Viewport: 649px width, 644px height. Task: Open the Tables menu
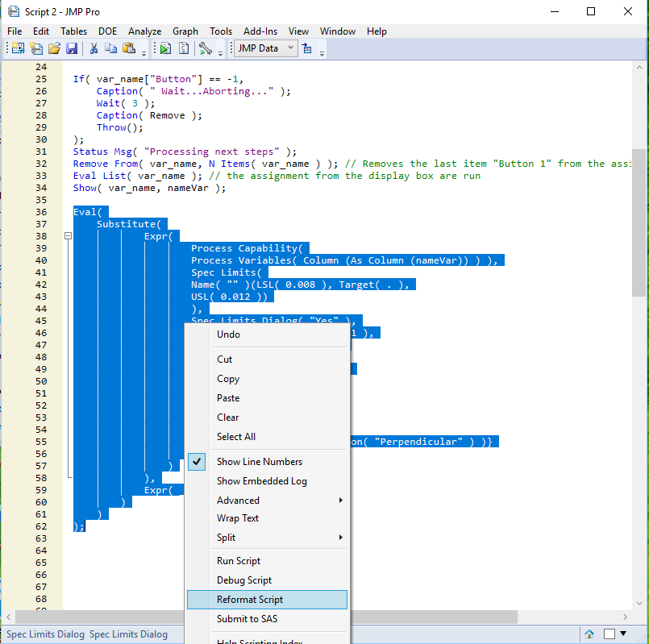point(73,31)
